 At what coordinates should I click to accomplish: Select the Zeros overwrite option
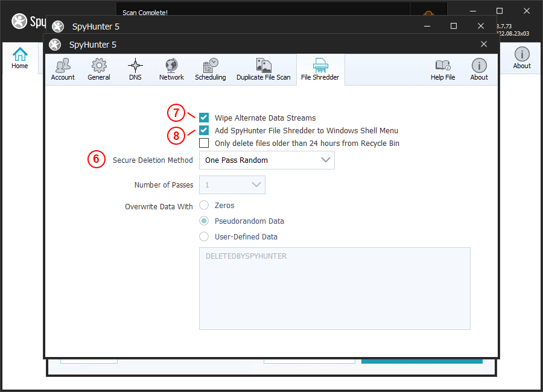coord(204,205)
